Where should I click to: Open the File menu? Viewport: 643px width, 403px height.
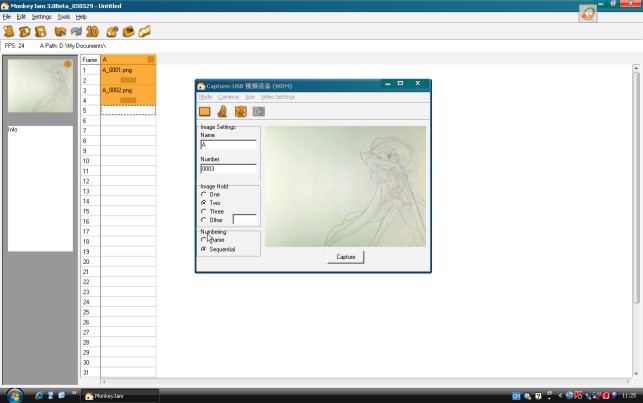pyautogui.click(x=7, y=17)
